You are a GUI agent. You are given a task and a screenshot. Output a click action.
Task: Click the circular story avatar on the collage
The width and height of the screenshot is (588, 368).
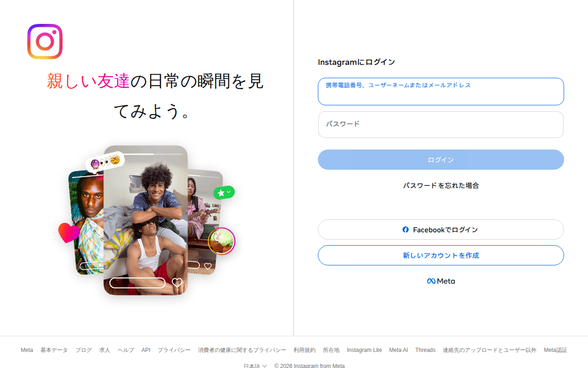222,241
